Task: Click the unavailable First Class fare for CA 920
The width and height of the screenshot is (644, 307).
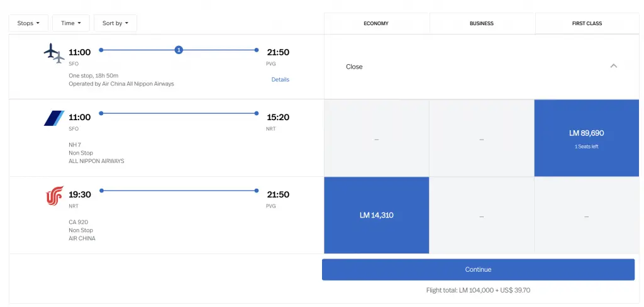Action: (586, 216)
